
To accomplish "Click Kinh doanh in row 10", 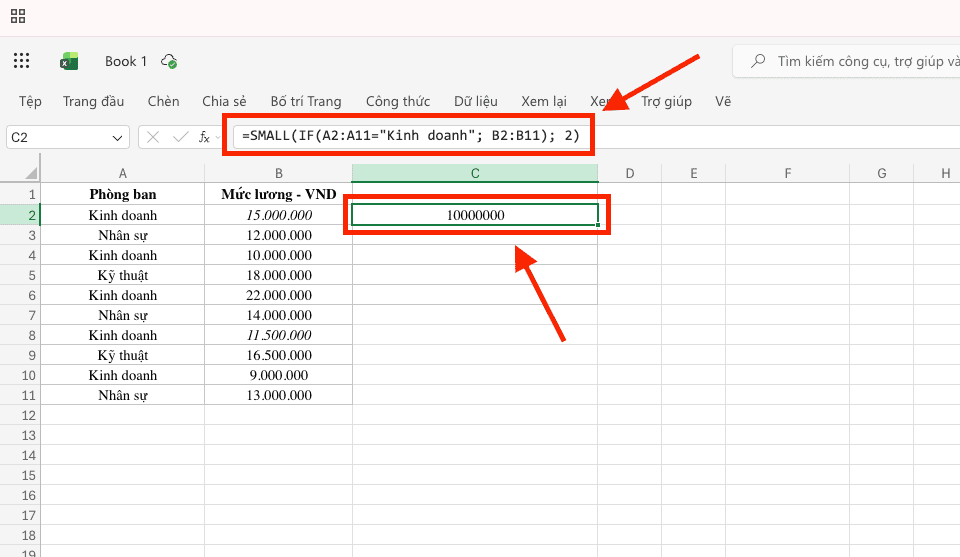I will coord(122,375).
